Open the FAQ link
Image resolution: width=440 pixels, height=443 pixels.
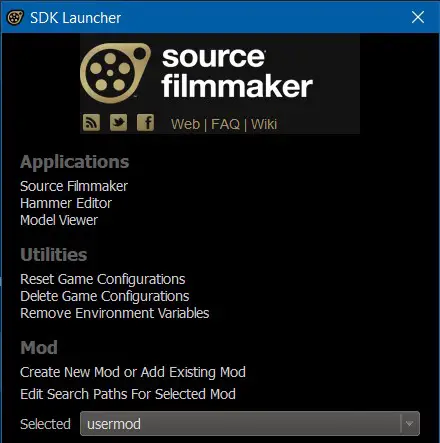pos(225,124)
